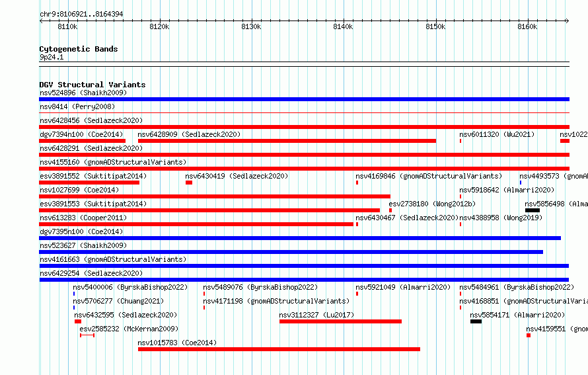Select nsv6430467 (Sedlazeck2020) label
588x375 pixels.
point(407,218)
